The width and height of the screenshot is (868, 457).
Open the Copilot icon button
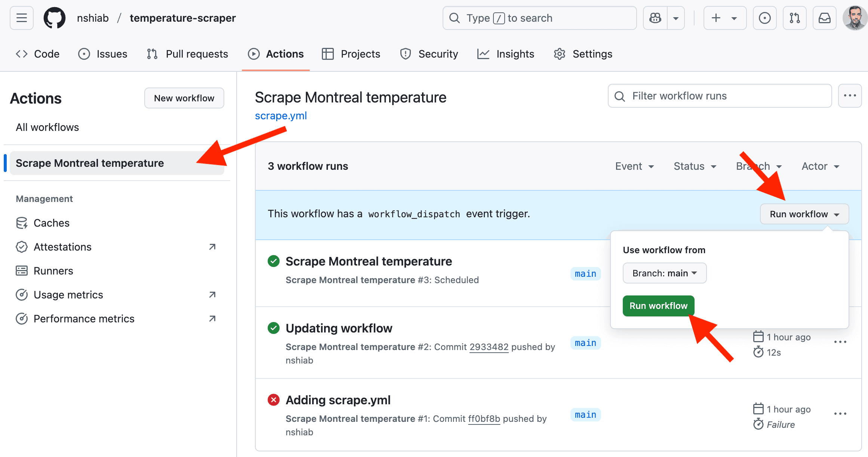click(x=655, y=18)
